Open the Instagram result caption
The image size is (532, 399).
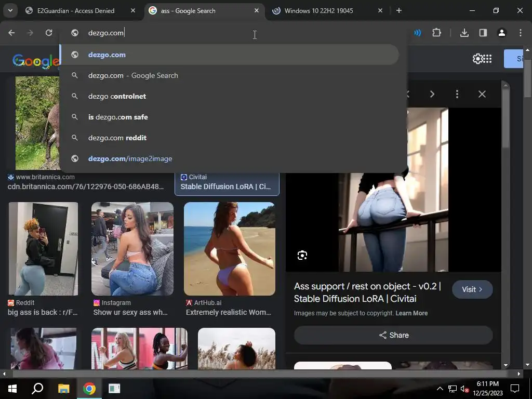click(130, 312)
